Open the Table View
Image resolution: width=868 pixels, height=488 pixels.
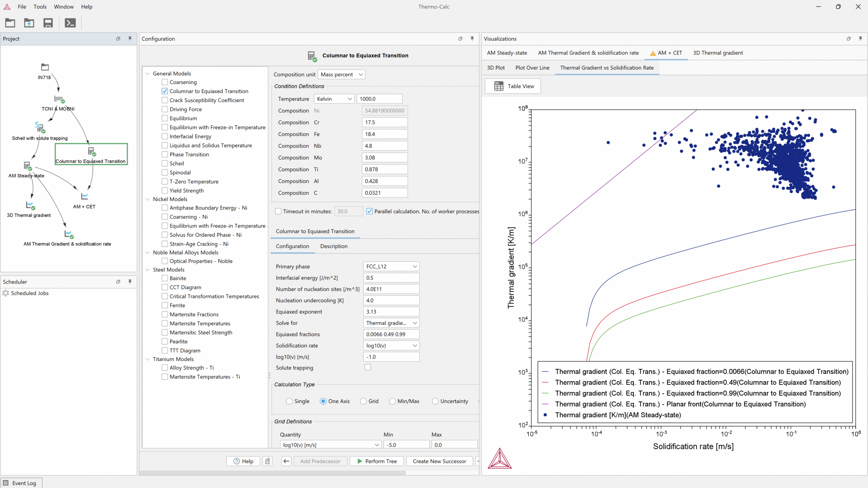(x=513, y=86)
